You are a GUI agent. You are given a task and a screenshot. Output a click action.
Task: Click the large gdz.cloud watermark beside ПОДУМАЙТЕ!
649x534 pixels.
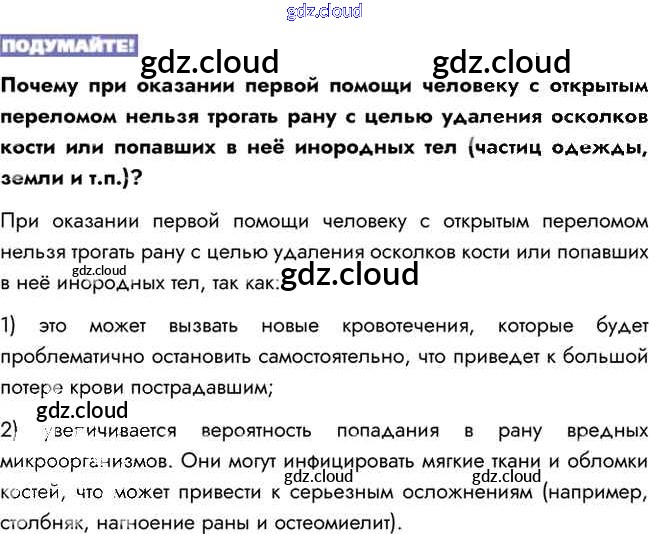point(210,63)
